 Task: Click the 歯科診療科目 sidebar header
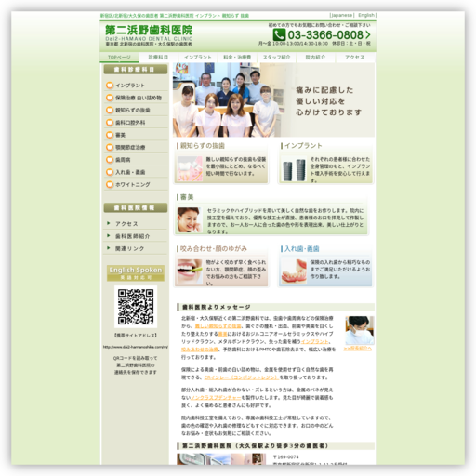[136, 70]
